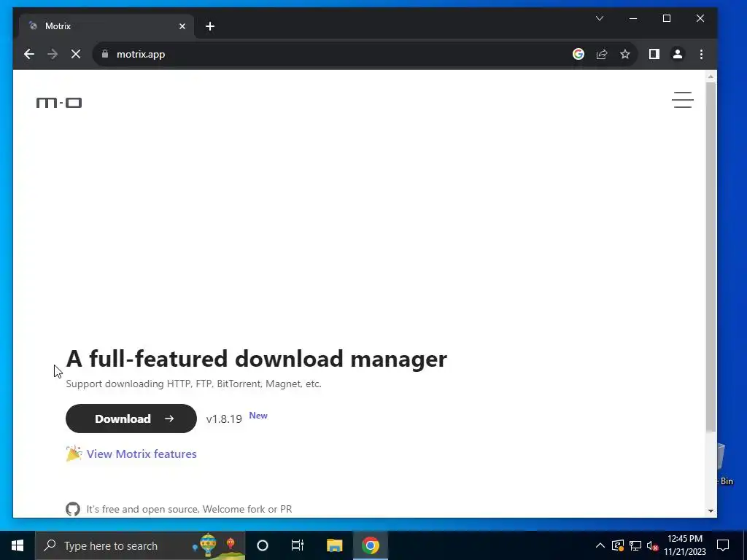Open Task View
Viewport: 747px width, 560px height.
pyautogui.click(x=298, y=545)
